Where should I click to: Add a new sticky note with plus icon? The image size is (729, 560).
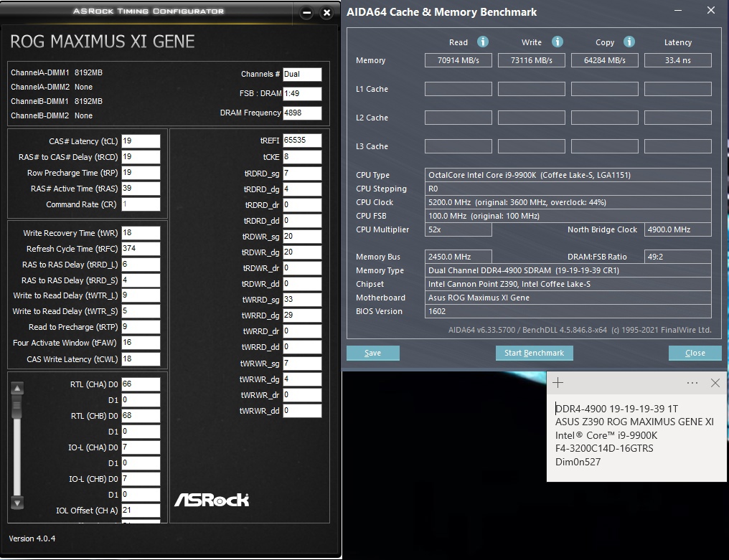558,382
